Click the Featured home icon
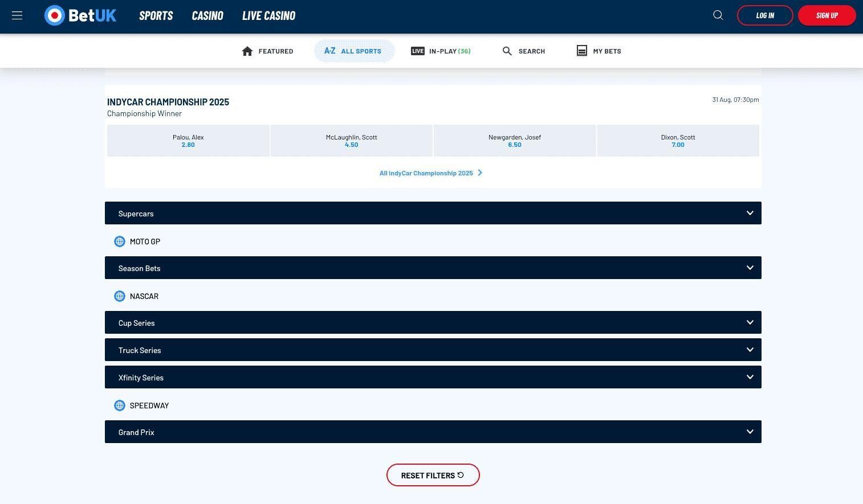 pyautogui.click(x=247, y=51)
